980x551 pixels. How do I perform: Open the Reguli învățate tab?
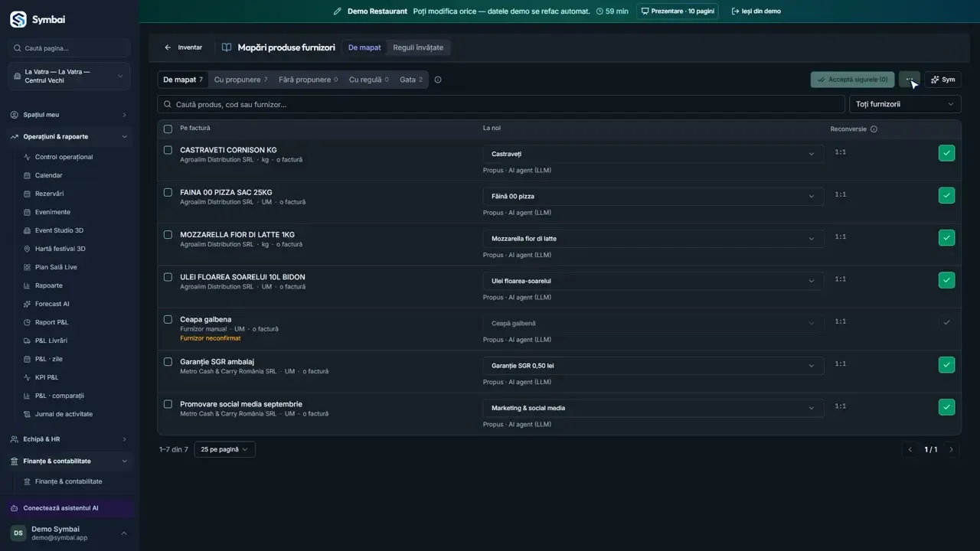pos(418,47)
